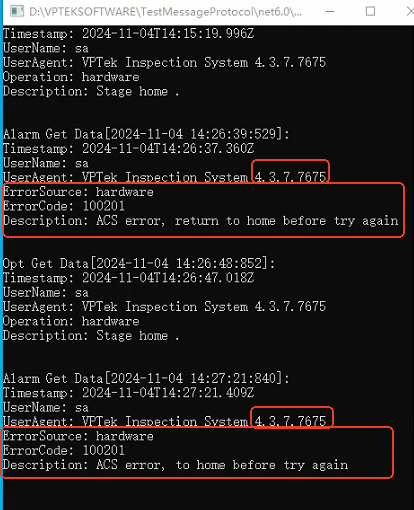Click the first Alarm Get Data header line
Screen dimensions: 414x510
tap(146, 134)
